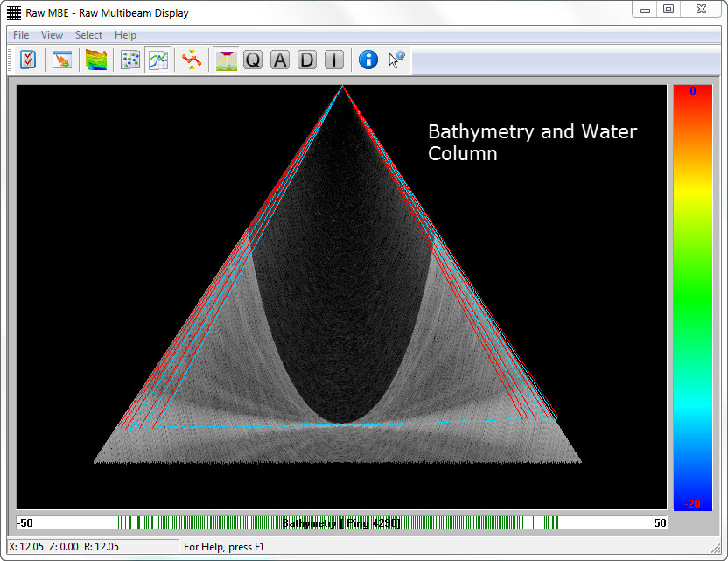Open the Help menu
The width and height of the screenshot is (728, 561).
pyautogui.click(x=125, y=35)
